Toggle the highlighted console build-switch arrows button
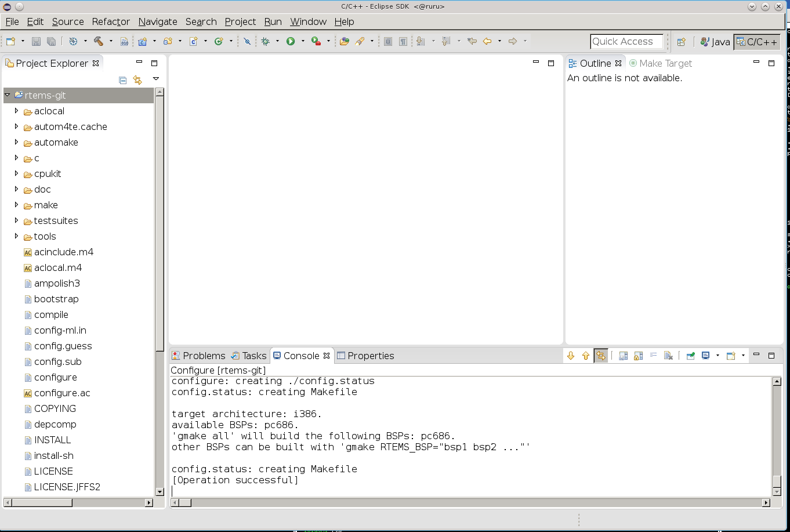 (601, 356)
